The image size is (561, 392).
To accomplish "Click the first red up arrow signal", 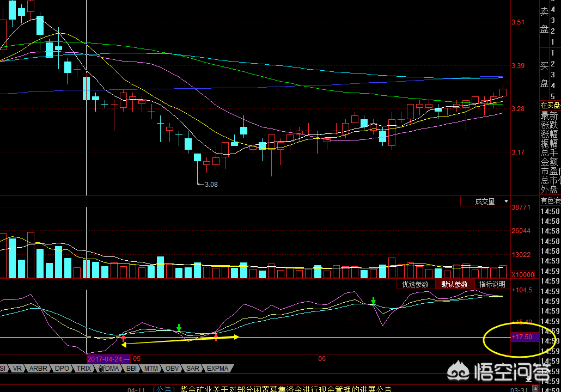I will click(x=123, y=338).
